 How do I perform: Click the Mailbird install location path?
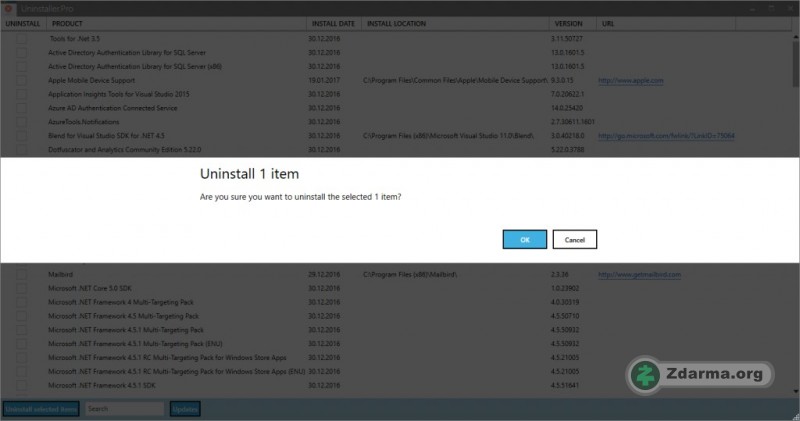(x=410, y=275)
